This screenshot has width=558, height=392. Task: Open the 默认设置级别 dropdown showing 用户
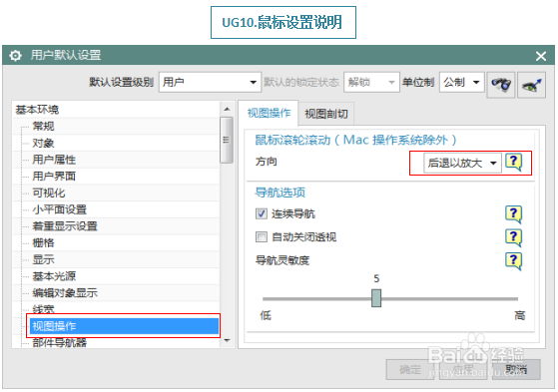tap(210, 82)
